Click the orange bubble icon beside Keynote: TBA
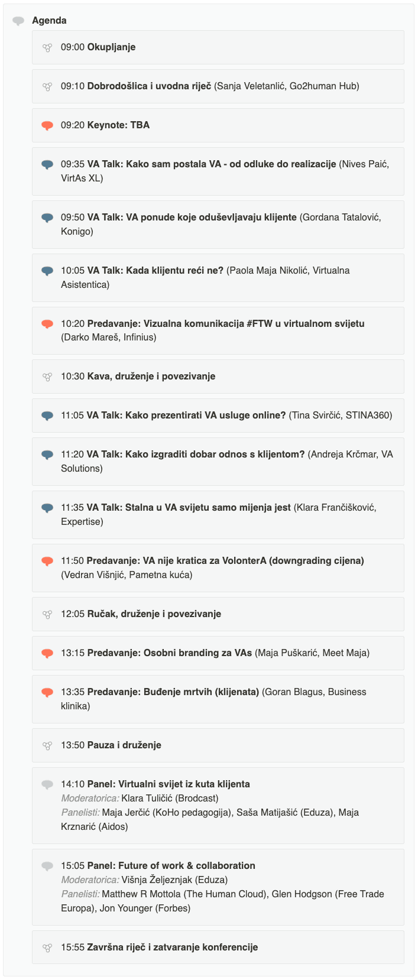Screen dimensions: 418x980 coord(47,125)
